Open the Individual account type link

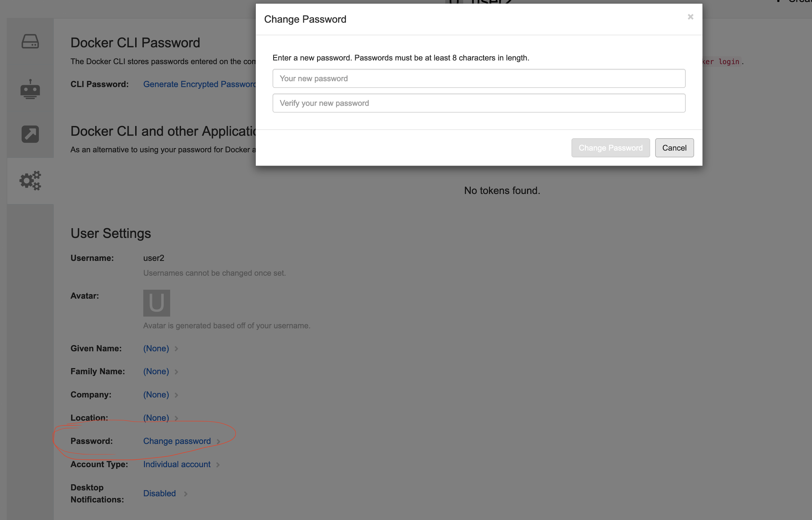tap(177, 464)
